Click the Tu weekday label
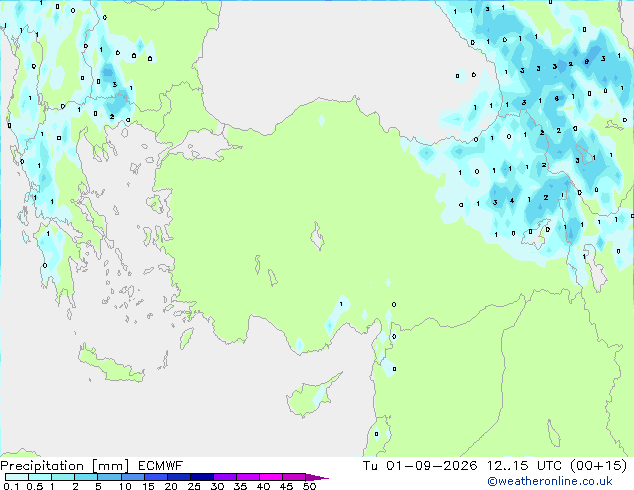 [370, 466]
